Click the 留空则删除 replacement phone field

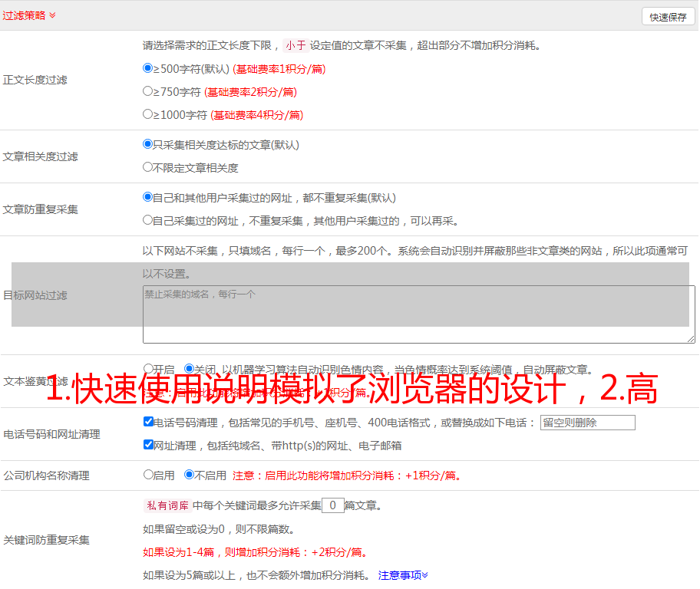tap(587, 423)
